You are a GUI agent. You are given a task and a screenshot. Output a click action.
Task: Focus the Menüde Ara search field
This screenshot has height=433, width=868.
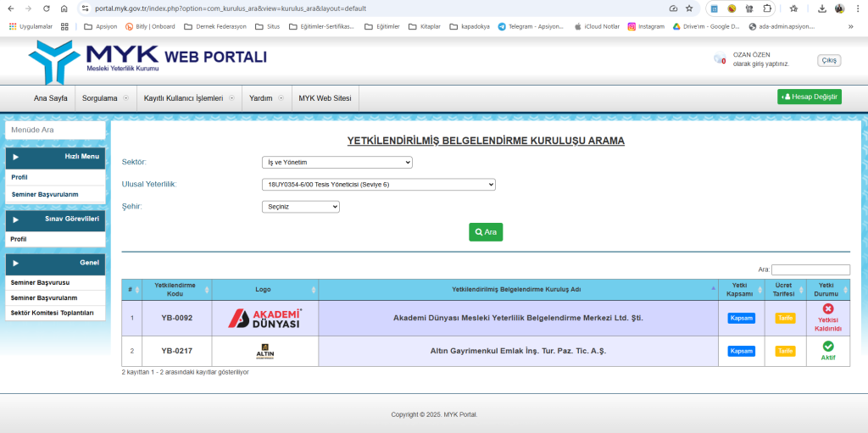click(55, 130)
